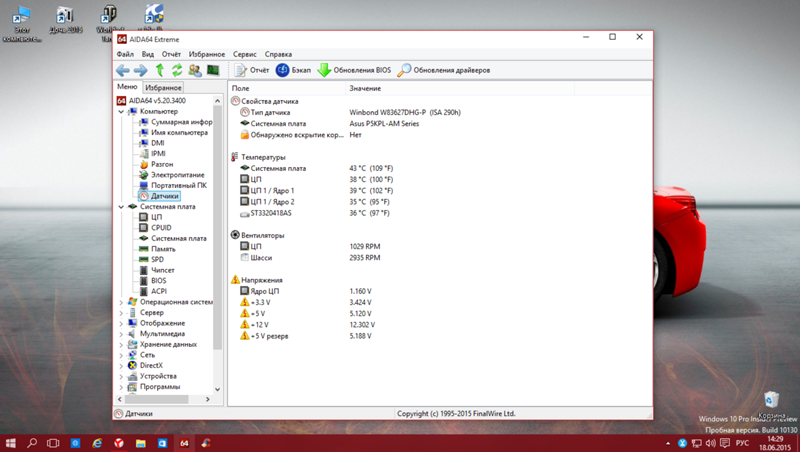Click the Back navigation arrow in toolbar

tap(123, 71)
